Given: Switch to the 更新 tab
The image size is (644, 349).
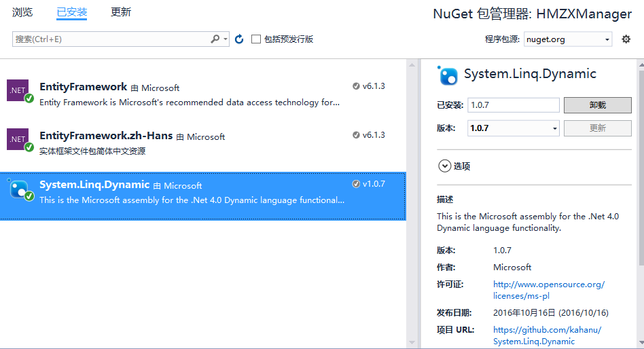Looking at the screenshot, I should click(x=121, y=12).
